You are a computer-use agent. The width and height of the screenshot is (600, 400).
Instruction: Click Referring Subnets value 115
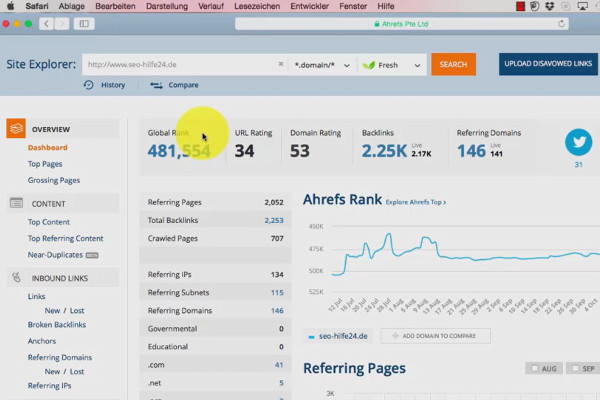(x=277, y=292)
